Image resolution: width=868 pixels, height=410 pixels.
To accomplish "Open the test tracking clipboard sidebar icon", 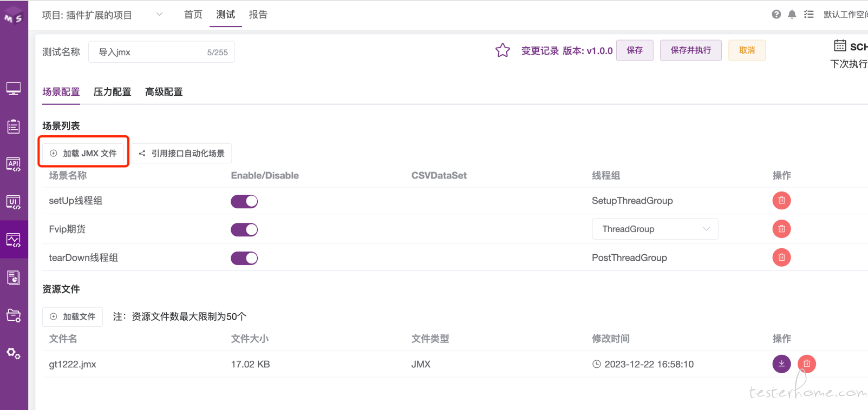I will 14,126.
